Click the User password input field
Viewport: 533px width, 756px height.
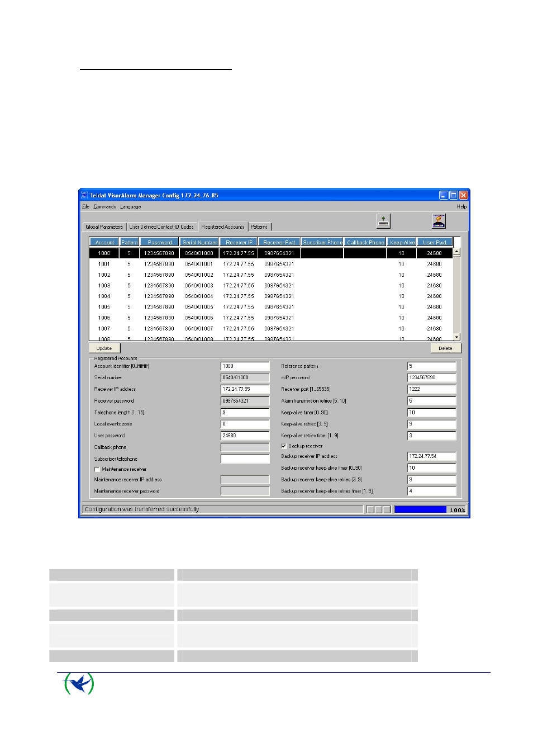point(245,436)
